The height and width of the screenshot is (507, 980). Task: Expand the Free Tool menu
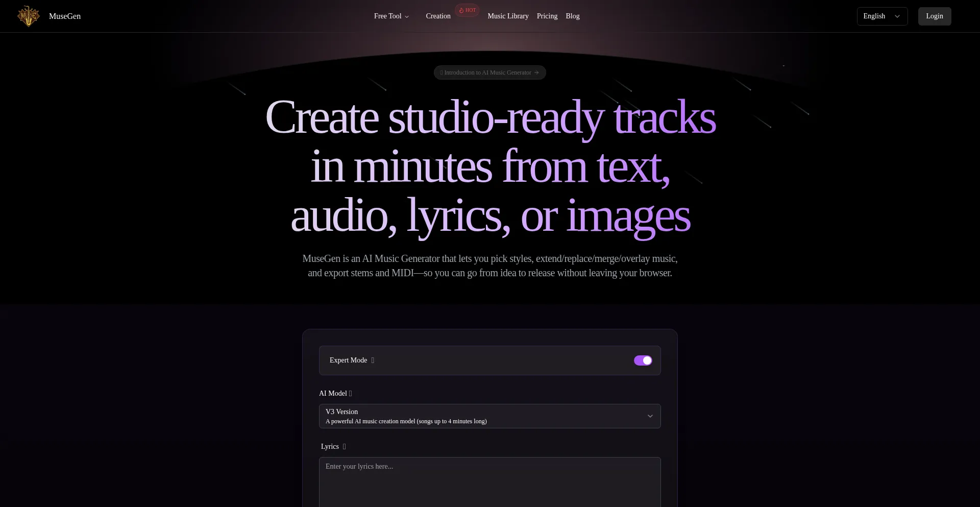[x=391, y=16]
